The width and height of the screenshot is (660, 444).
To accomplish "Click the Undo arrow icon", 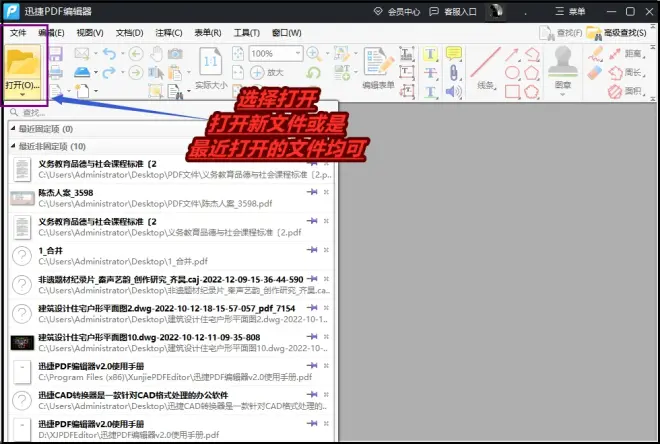I will click(109, 53).
